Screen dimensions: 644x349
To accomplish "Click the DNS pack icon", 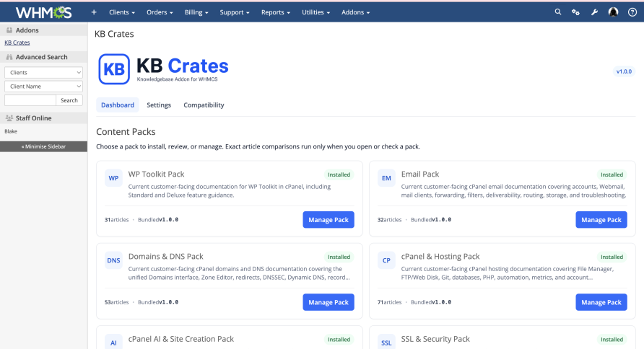I will pos(113,260).
